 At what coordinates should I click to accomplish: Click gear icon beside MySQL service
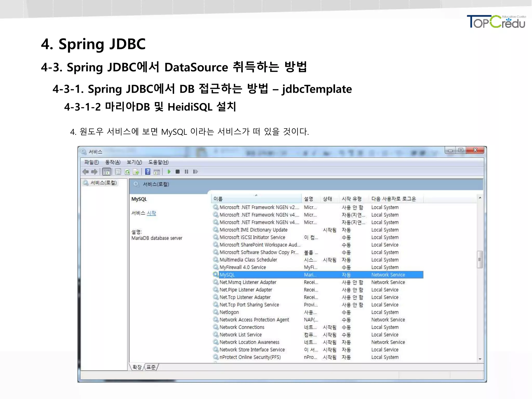216,275
